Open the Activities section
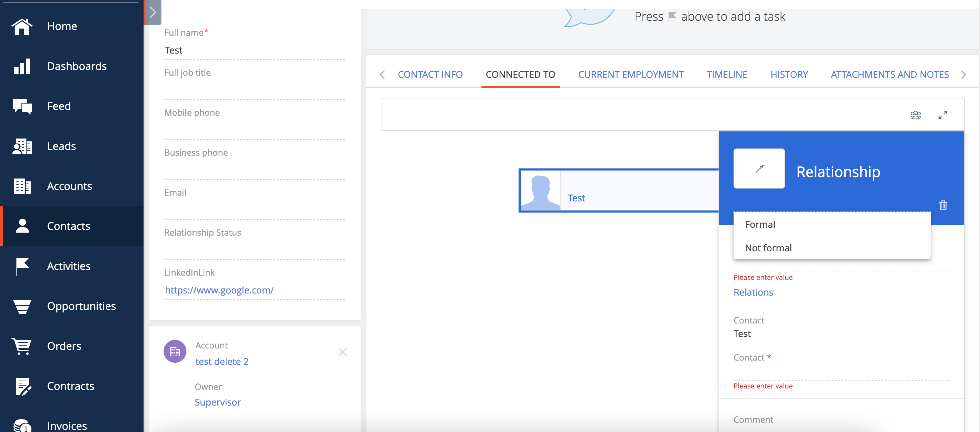The image size is (980, 432). pyautogui.click(x=71, y=266)
